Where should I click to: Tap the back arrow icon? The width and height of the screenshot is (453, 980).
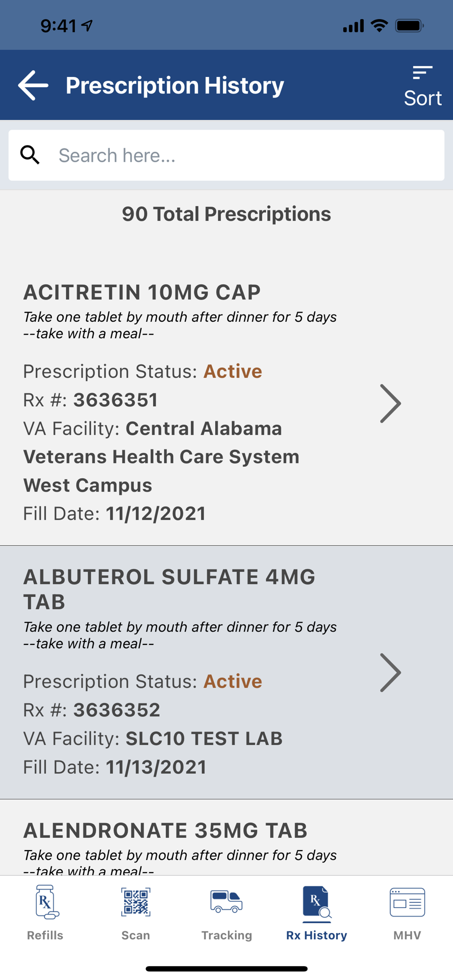(33, 85)
